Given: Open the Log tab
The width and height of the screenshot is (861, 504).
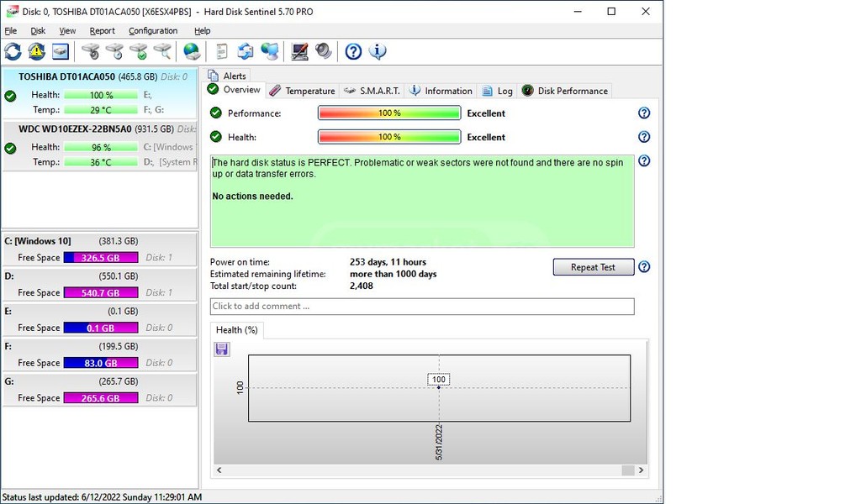Looking at the screenshot, I should tap(498, 91).
